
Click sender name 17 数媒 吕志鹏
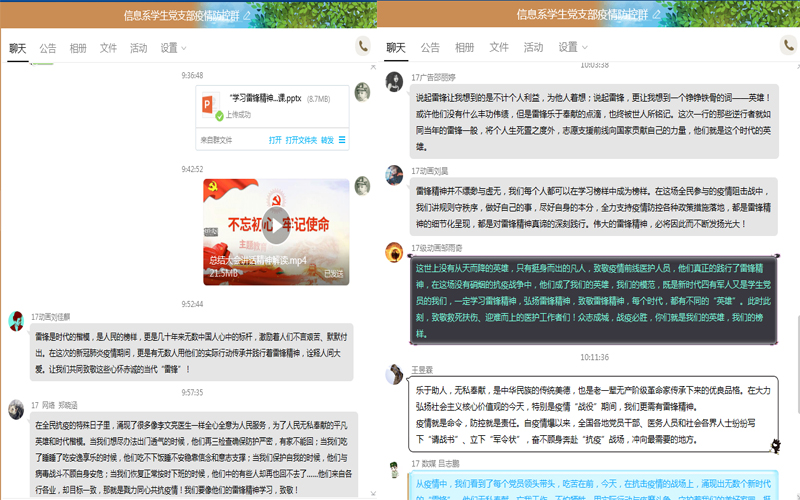pos(435,463)
